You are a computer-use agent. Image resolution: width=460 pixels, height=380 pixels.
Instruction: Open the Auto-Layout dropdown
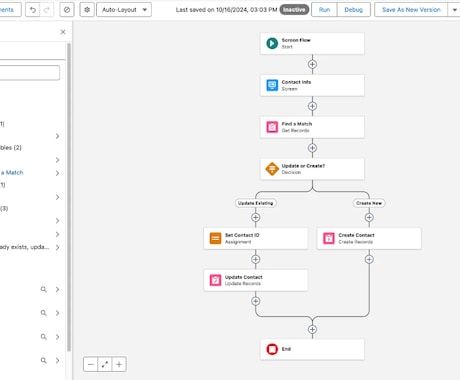click(x=124, y=10)
